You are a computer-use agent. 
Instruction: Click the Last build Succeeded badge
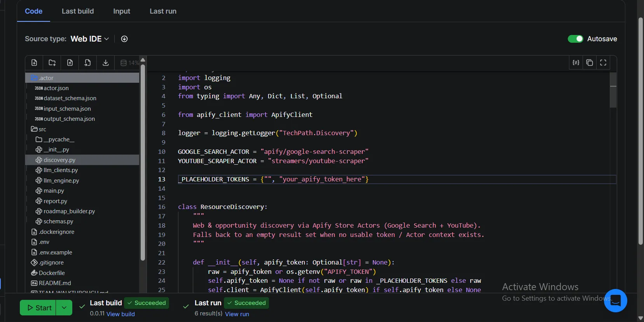(147, 303)
